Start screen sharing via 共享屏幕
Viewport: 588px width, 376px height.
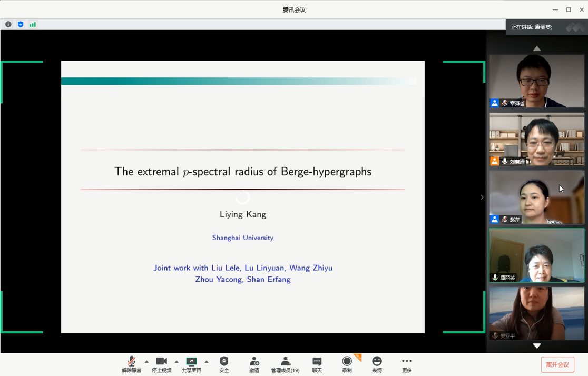(x=191, y=363)
